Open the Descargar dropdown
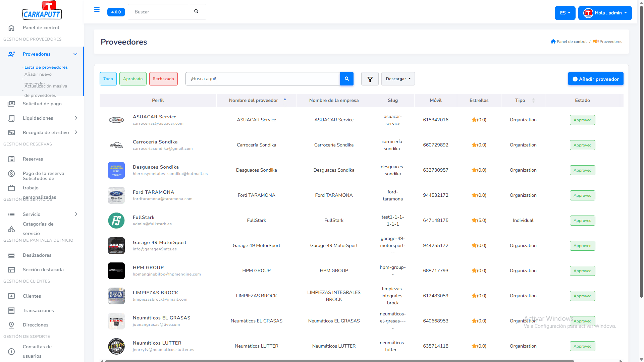Image resolution: width=644 pixels, height=362 pixels. (x=398, y=79)
